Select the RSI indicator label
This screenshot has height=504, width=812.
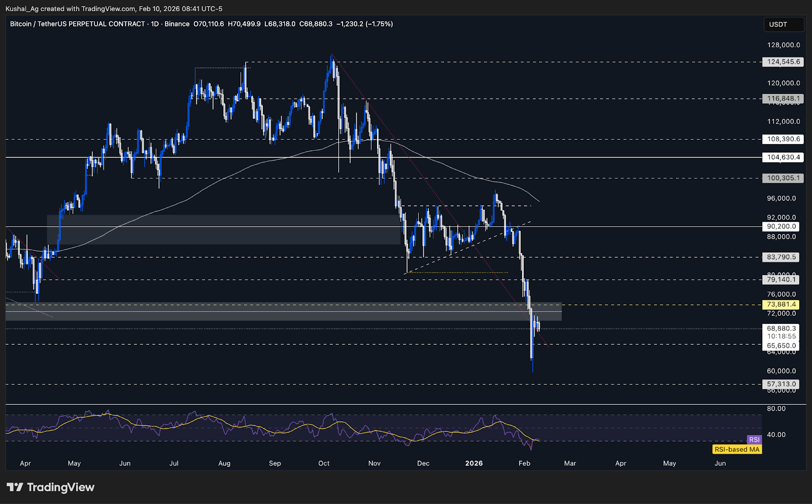coord(754,440)
